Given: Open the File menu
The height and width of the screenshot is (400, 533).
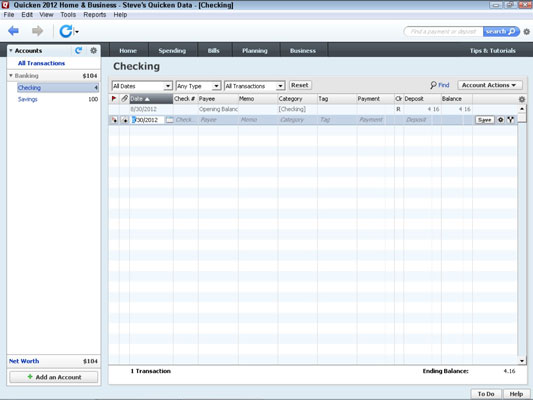Looking at the screenshot, I should point(9,15).
